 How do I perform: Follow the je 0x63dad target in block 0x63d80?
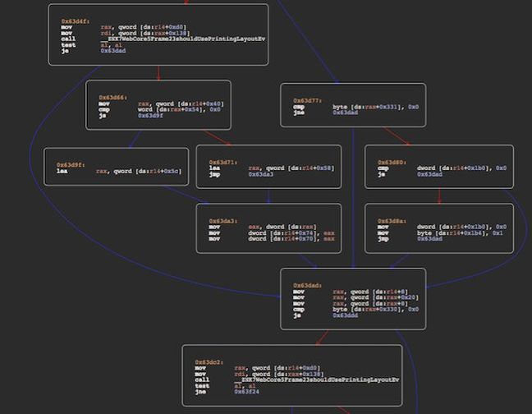[x=429, y=174]
